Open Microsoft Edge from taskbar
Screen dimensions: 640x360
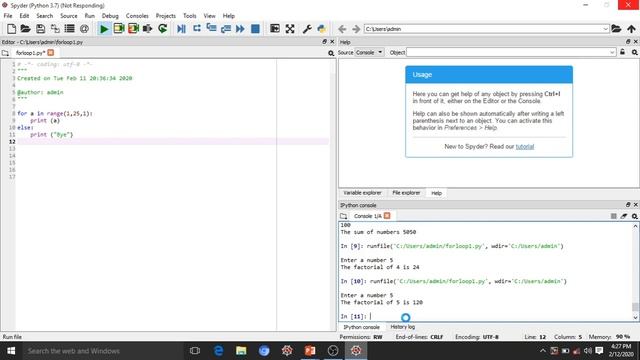[218, 351]
